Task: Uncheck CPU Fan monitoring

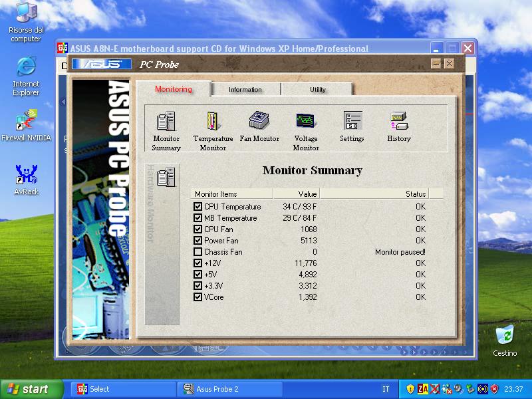Action: pos(198,229)
